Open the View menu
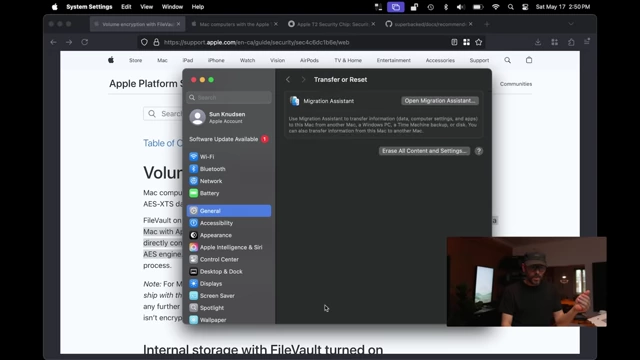The width and height of the screenshot is (640, 360). coord(147,7)
